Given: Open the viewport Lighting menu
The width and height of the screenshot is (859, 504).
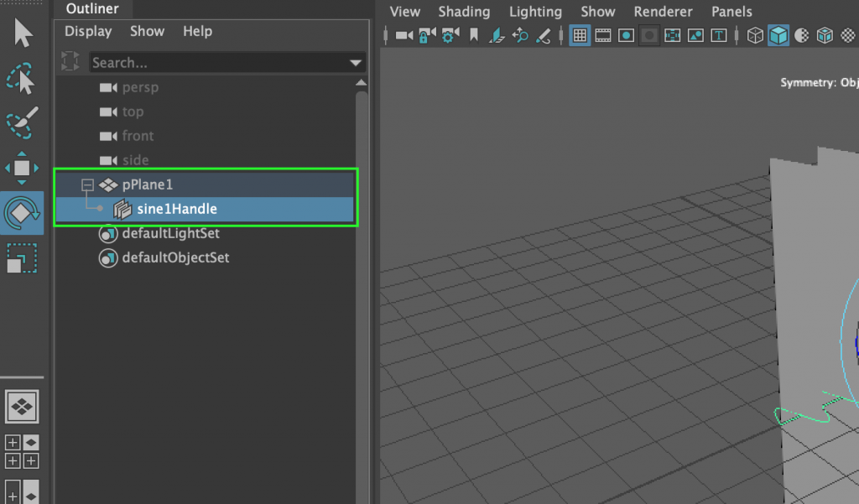Looking at the screenshot, I should (535, 12).
